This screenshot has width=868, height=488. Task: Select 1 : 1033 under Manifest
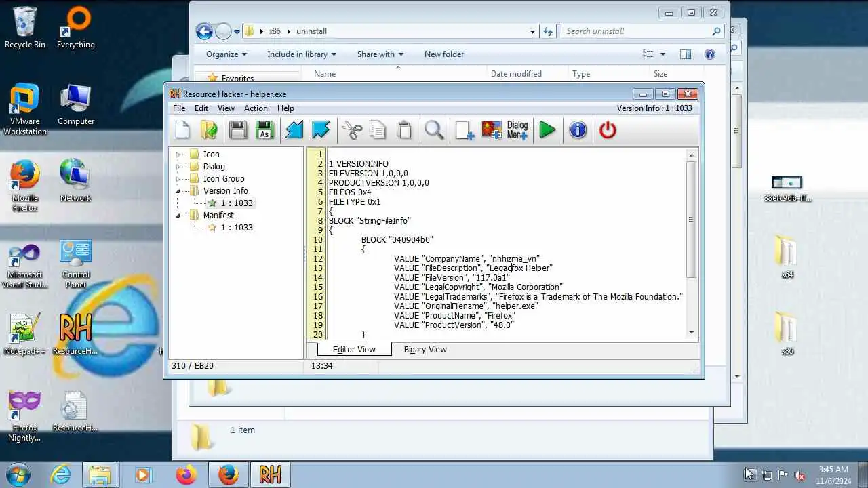(x=236, y=228)
